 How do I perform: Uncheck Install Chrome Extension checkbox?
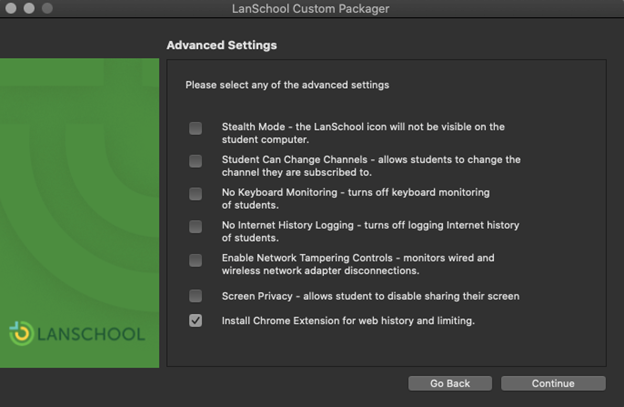[x=195, y=321]
